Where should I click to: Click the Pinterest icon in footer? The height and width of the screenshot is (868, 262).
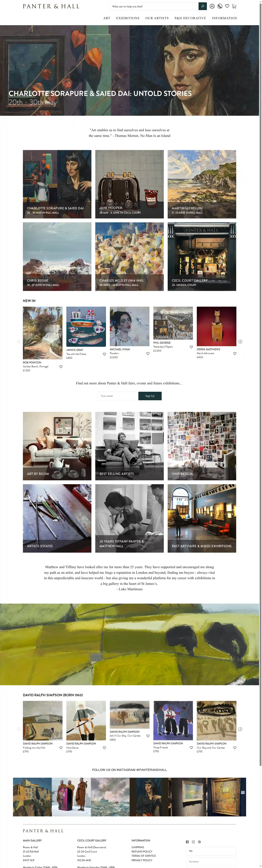pyautogui.click(x=199, y=842)
